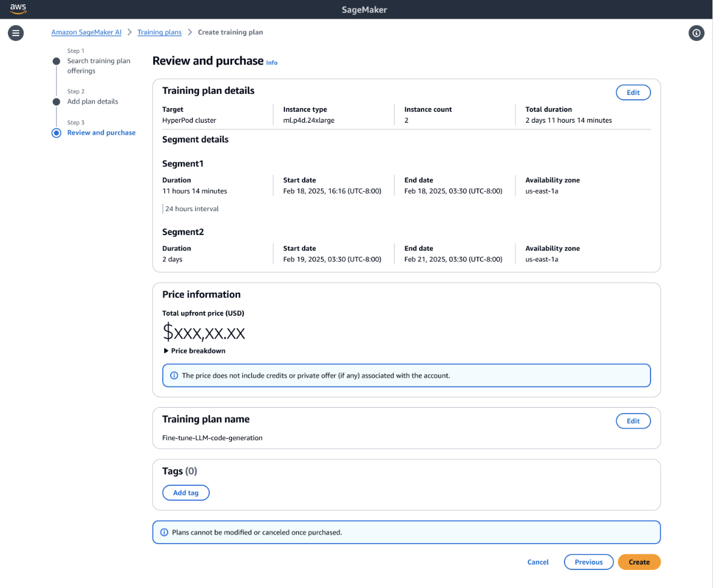Edit the Training plan details
The height and width of the screenshot is (588, 713).
coord(633,93)
